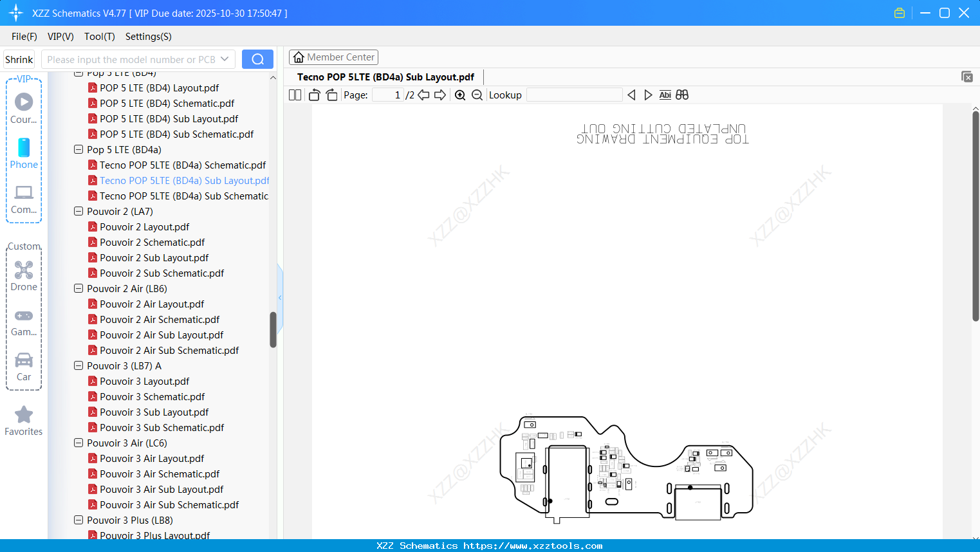Open the Tool(T) menu
This screenshot has width=980, height=552.
click(x=99, y=37)
